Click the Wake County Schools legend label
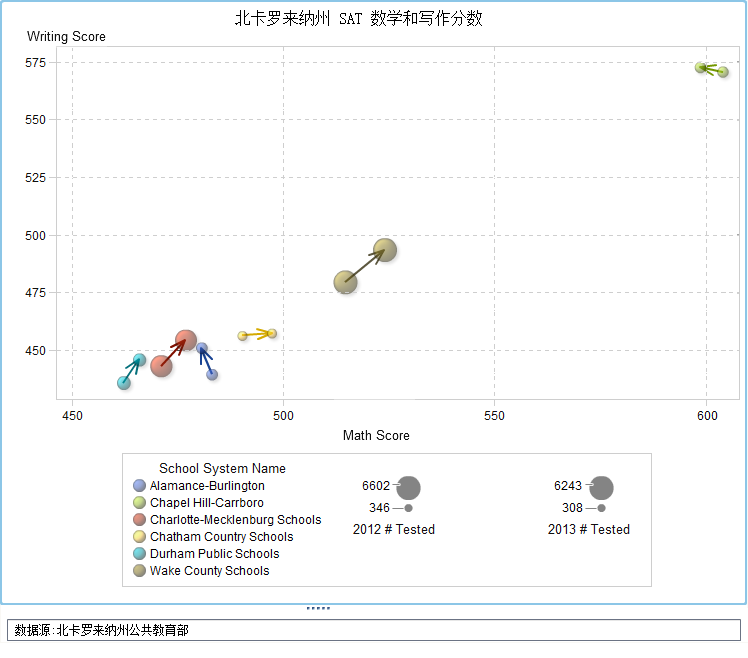The width and height of the screenshot is (748, 658). (x=209, y=571)
